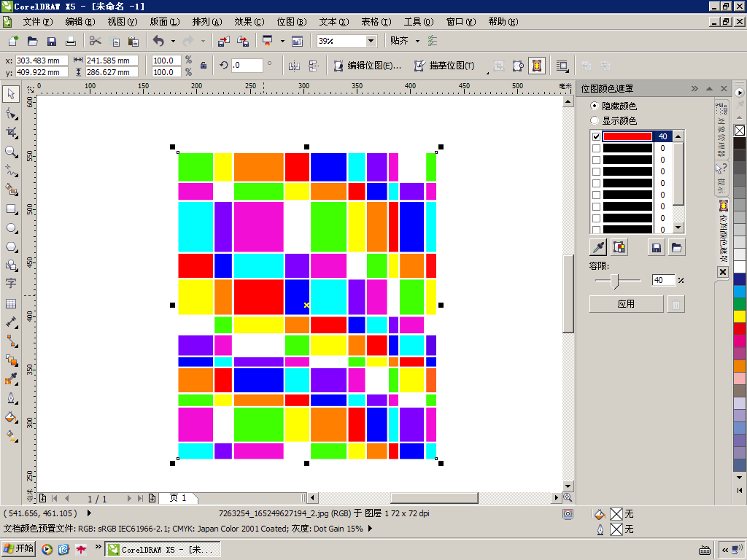The height and width of the screenshot is (560, 747).
Task: Click the 编辑位图(E)... button
Action: pos(368,66)
